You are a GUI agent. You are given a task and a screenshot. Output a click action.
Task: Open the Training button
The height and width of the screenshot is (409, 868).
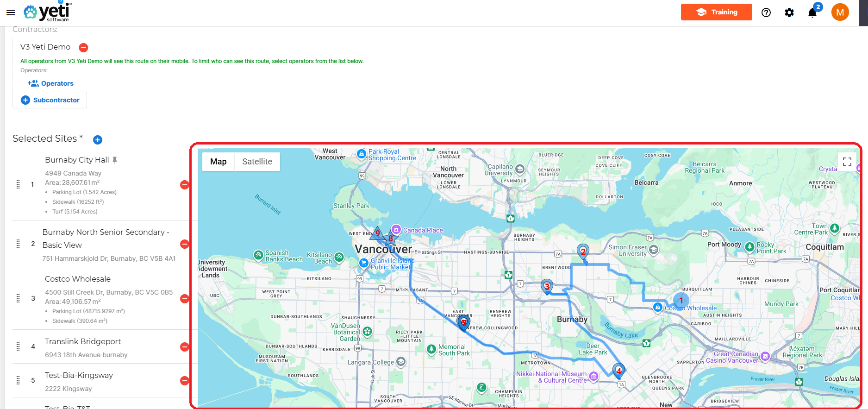(716, 12)
